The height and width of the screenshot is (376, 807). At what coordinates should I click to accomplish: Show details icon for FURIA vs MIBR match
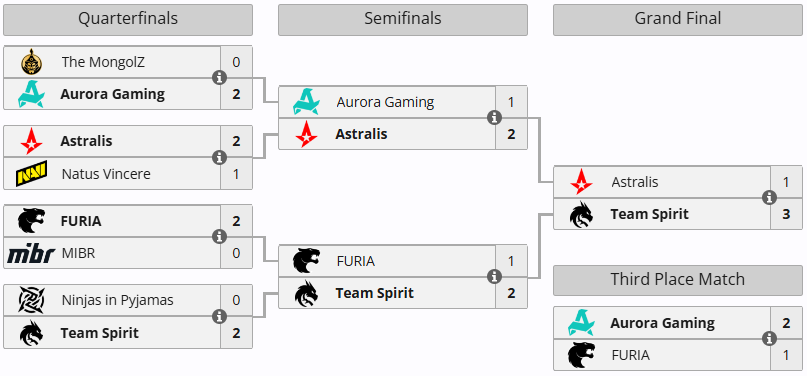(220, 237)
